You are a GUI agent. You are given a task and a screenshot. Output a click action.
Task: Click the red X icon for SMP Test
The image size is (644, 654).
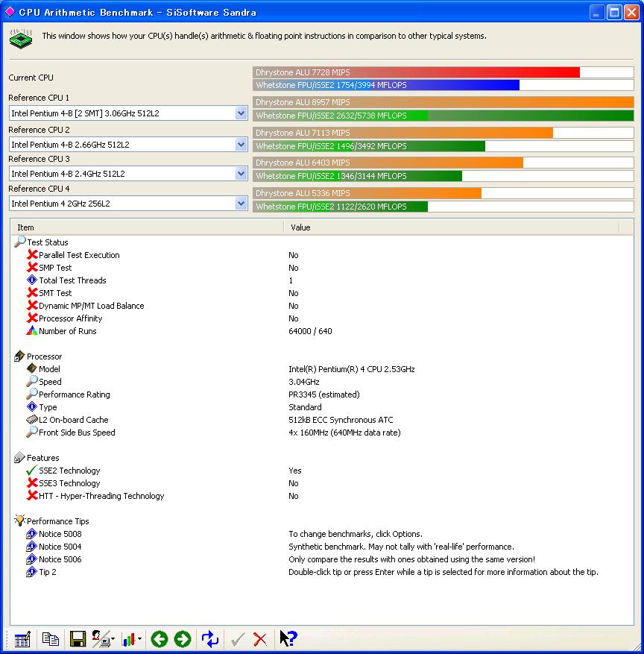(x=32, y=267)
